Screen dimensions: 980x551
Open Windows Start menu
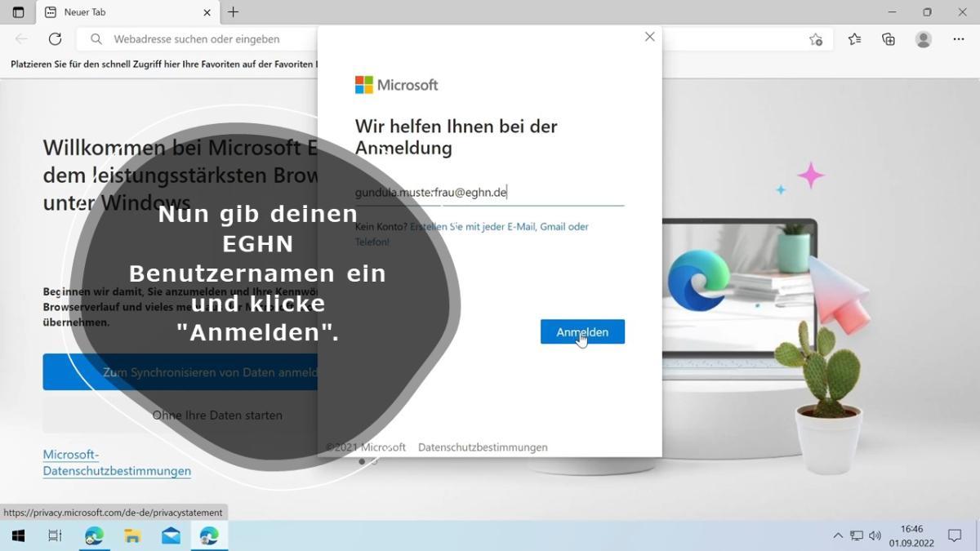coord(18,535)
